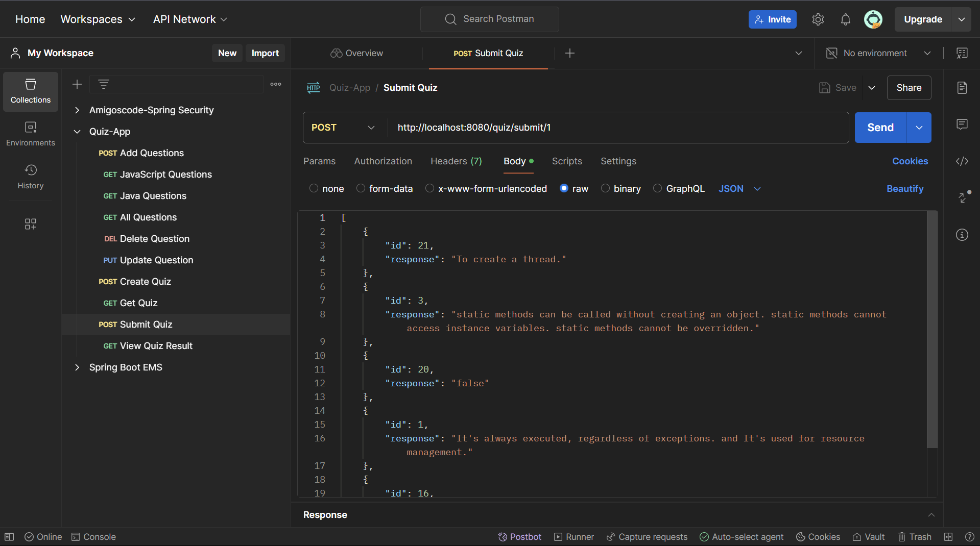The image size is (980, 546).
Task: Click the notifications bell icon
Action: (845, 19)
